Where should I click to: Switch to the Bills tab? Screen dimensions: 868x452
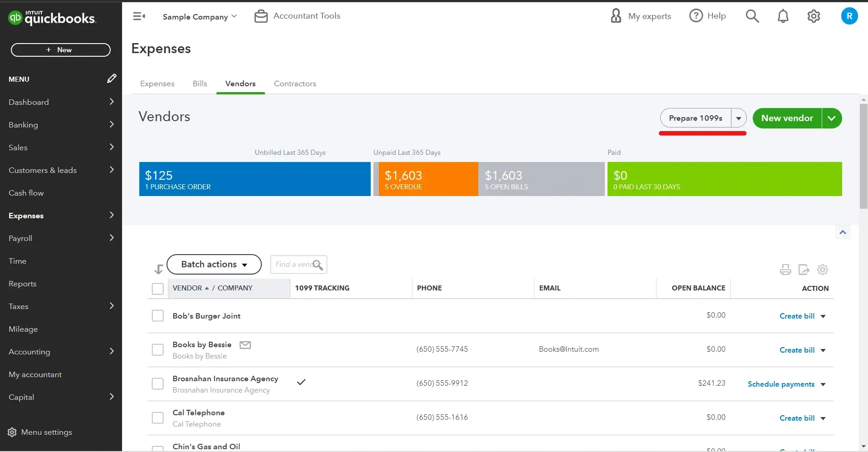click(200, 84)
